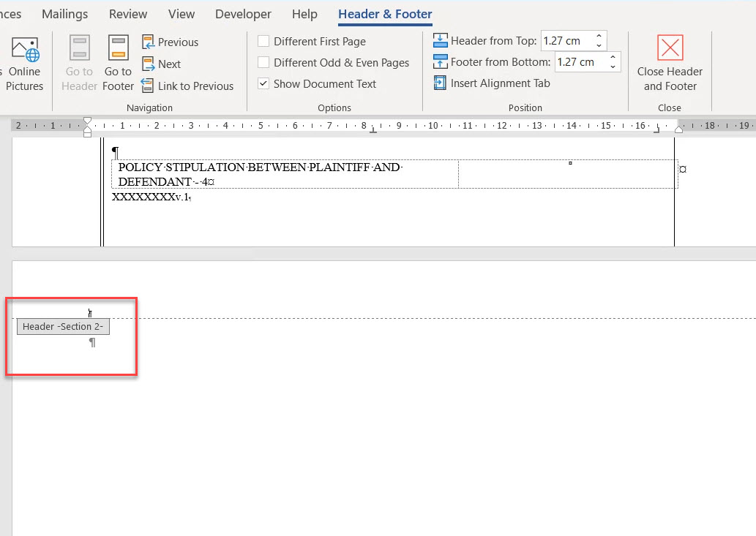Screen dimensions: 756x536
Task: Switch to the Developer tab
Action: 244,14
